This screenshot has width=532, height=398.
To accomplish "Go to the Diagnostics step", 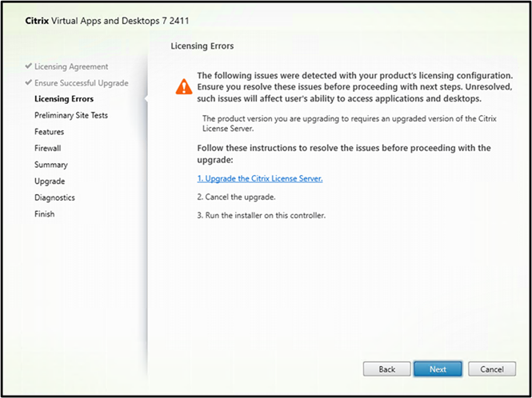I will click(x=54, y=197).
